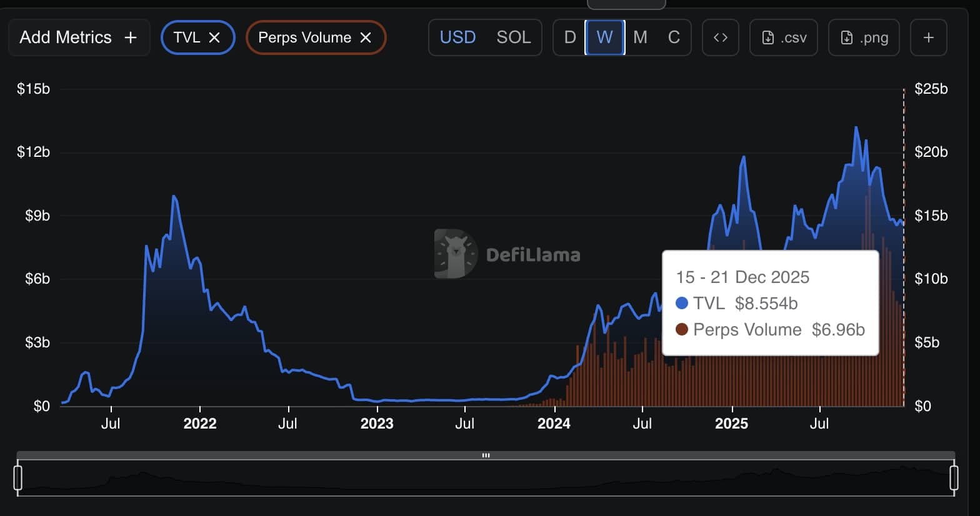
Task: Click the plus icon at far right
Action: [928, 37]
